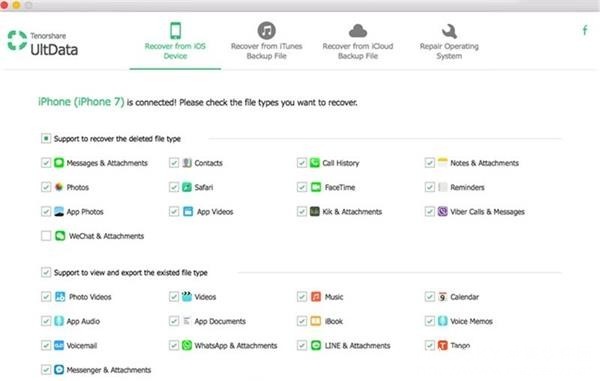The width and height of the screenshot is (600, 381).
Task: Click the 'Videos' label
Action: tap(205, 297)
